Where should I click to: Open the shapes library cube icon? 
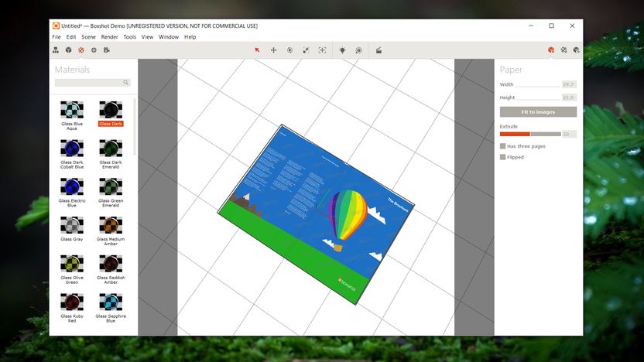click(69, 50)
